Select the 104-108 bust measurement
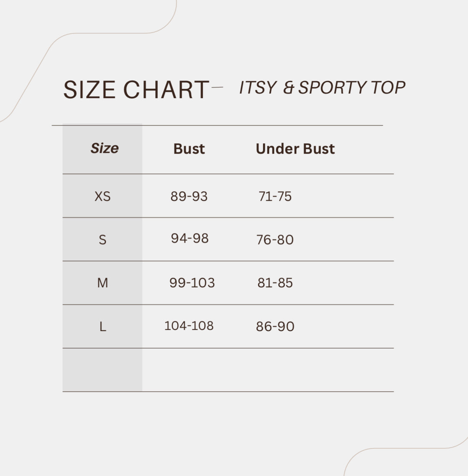Viewport: 468px width, 476px height. coord(189,326)
